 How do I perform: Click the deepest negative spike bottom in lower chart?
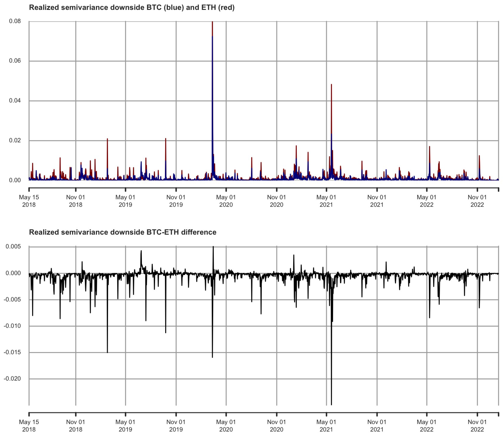(331, 404)
